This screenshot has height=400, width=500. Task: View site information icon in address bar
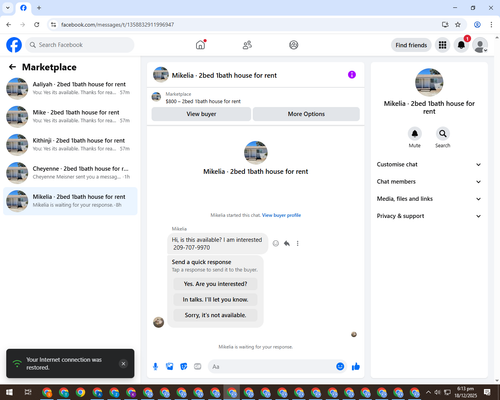coord(53,24)
